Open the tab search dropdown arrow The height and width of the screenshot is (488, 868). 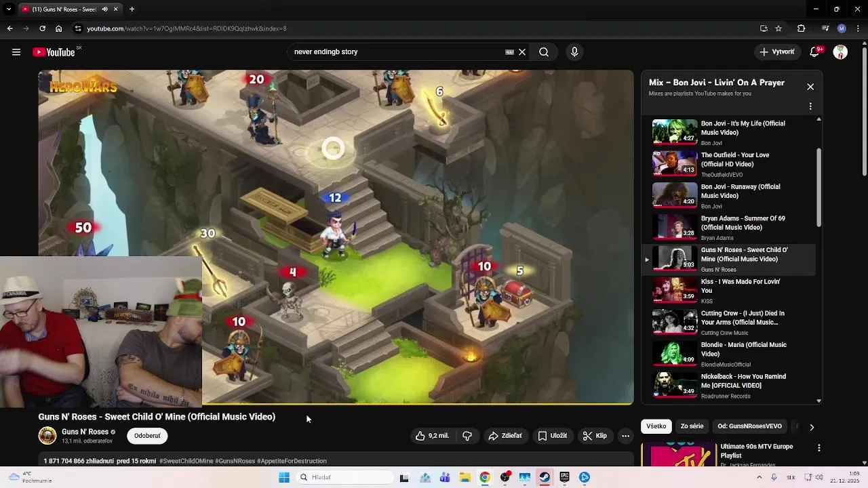point(8,9)
